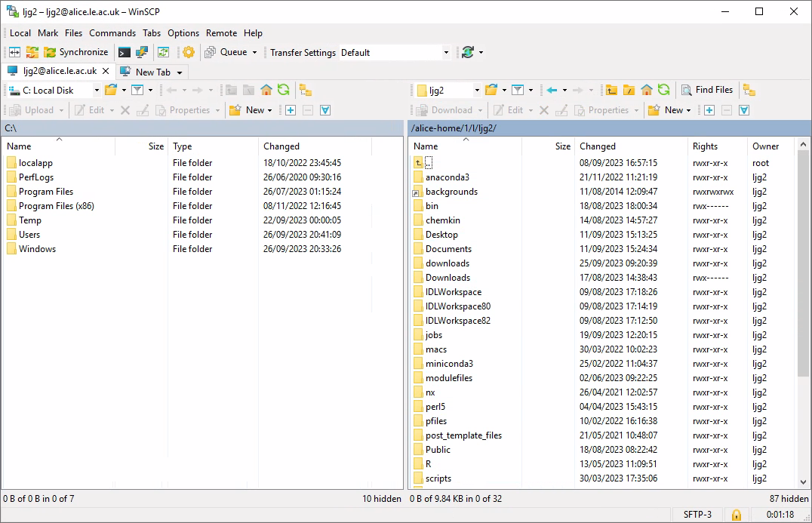
Task: Open the Help menu
Action: [x=254, y=33]
